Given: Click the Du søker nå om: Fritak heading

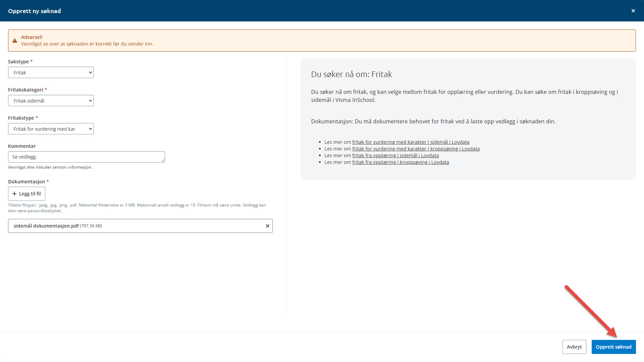Looking at the screenshot, I should coord(351,74).
